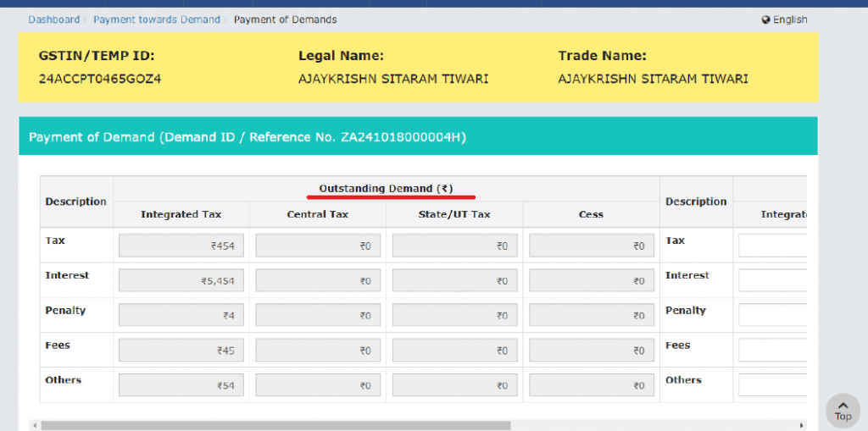Click the Others row State/UT Tax field

455,384
